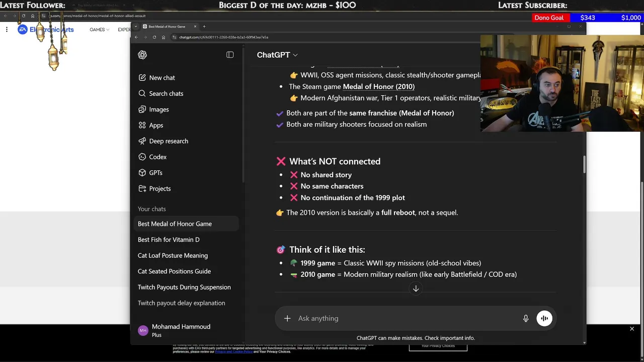Image resolution: width=644 pixels, height=362 pixels.
Task: Open the Images section
Action: pyautogui.click(x=186, y=110)
